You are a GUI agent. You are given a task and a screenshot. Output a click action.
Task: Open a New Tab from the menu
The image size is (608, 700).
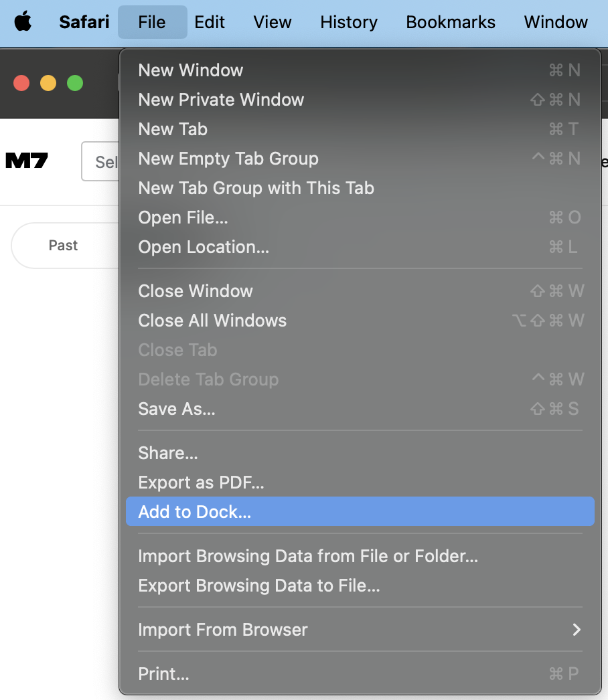coord(173,129)
